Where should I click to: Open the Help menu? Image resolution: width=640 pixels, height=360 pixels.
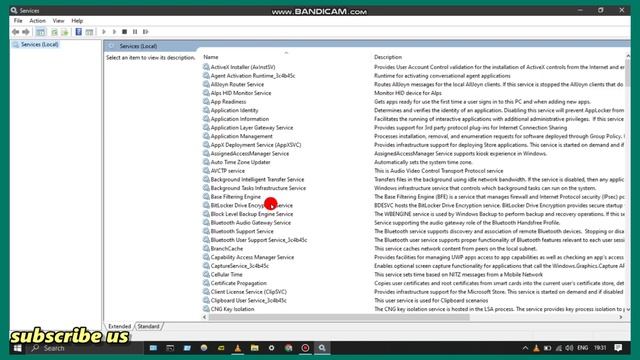pos(77,20)
